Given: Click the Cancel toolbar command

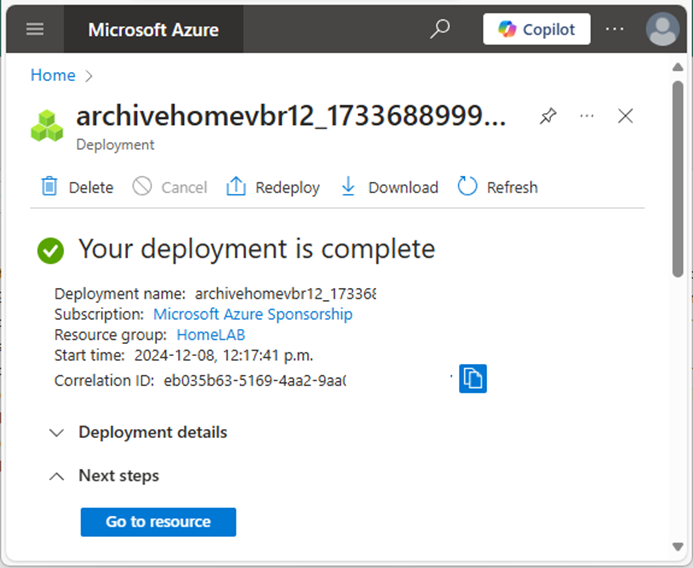Looking at the screenshot, I should 170,187.
